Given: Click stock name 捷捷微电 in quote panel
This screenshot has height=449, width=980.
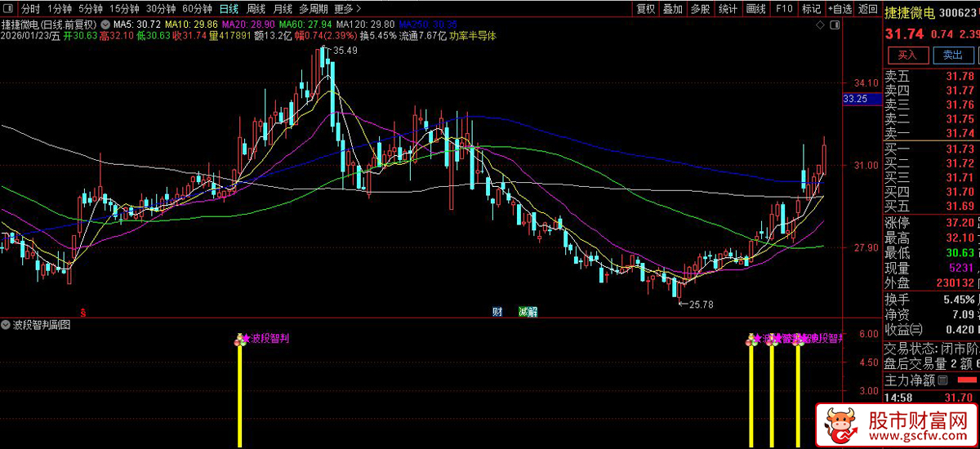Looking at the screenshot, I should point(910,11).
